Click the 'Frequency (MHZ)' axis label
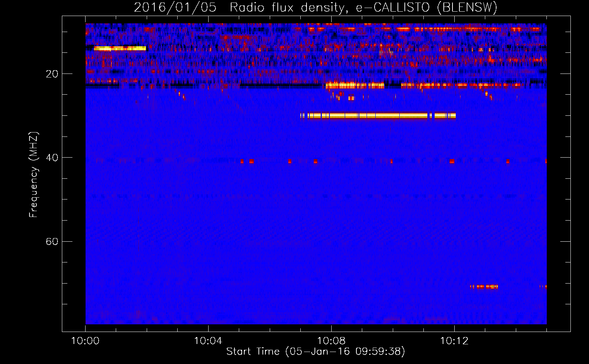589x364 pixels. (x=33, y=175)
